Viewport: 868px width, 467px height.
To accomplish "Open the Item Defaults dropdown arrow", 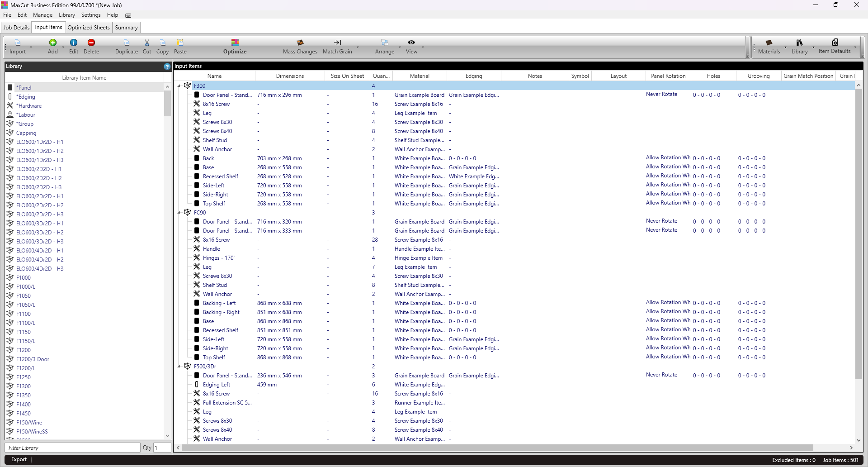I will pyautogui.click(x=855, y=47).
